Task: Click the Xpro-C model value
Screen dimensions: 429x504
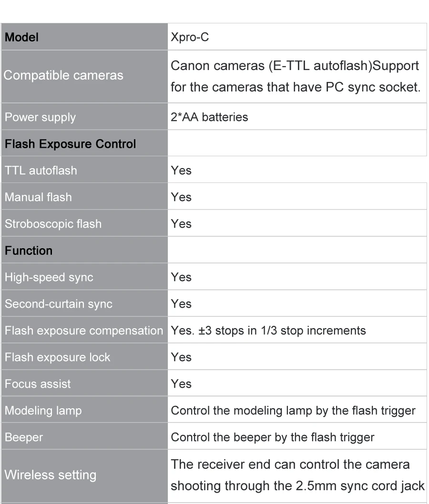Action: click(x=190, y=37)
